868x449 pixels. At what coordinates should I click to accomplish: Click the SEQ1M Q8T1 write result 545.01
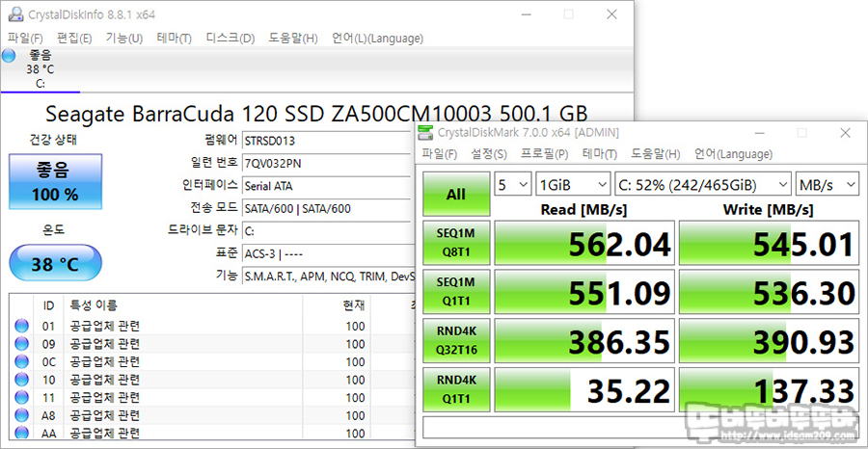pos(769,244)
